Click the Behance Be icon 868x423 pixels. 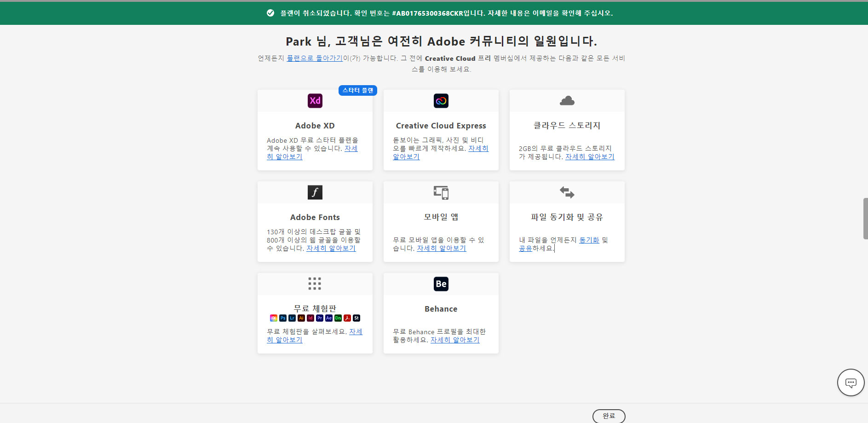[441, 284]
